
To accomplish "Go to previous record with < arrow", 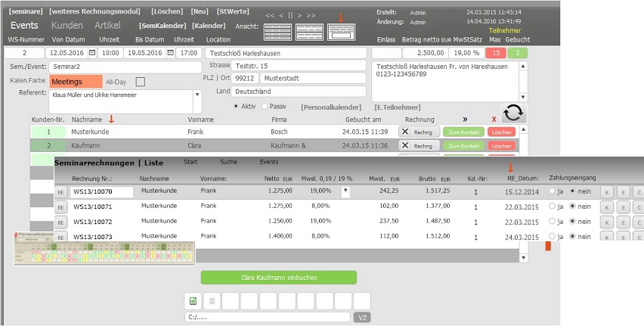I will pyautogui.click(x=281, y=16).
